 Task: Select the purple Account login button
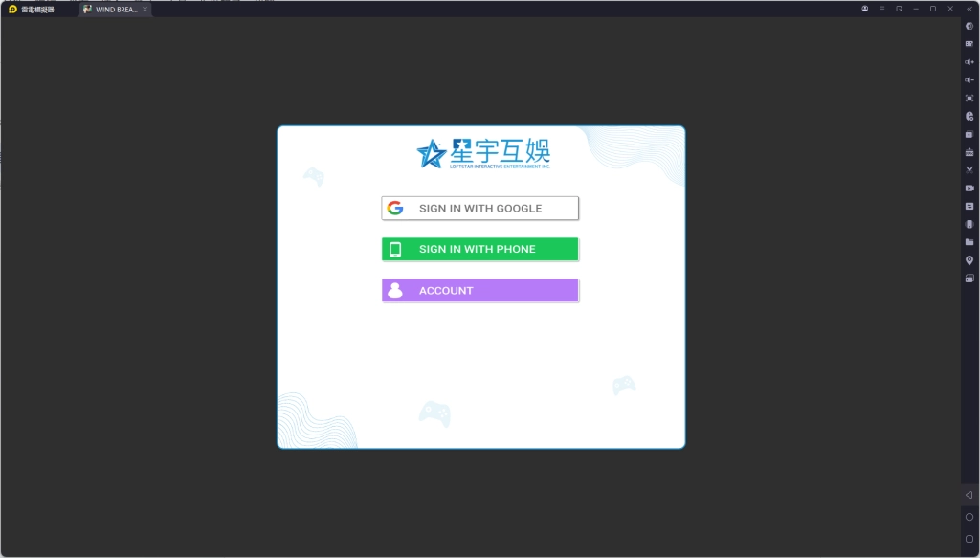(x=480, y=291)
